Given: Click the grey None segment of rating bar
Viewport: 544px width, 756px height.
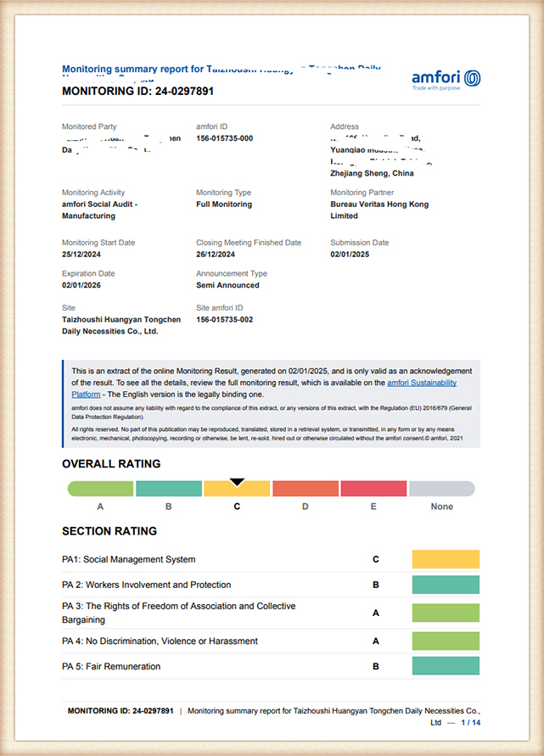Looking at the screenshot, I should pos(441,489).
